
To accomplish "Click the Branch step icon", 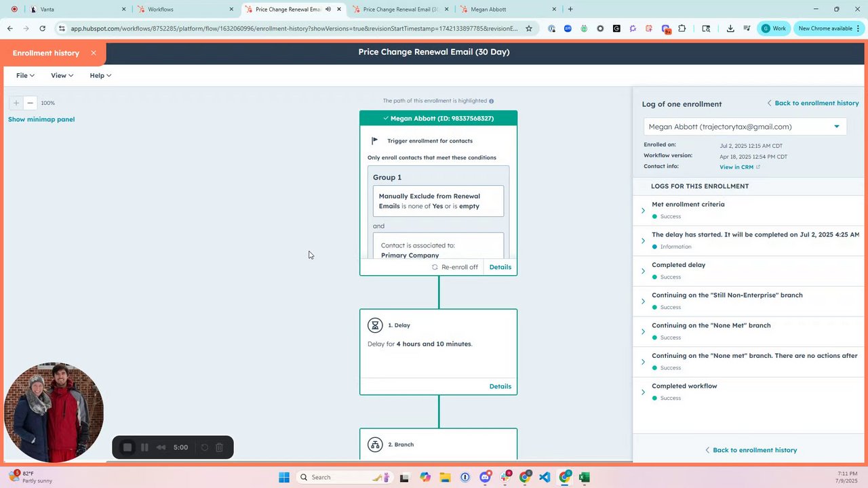I will pos(375,445).
